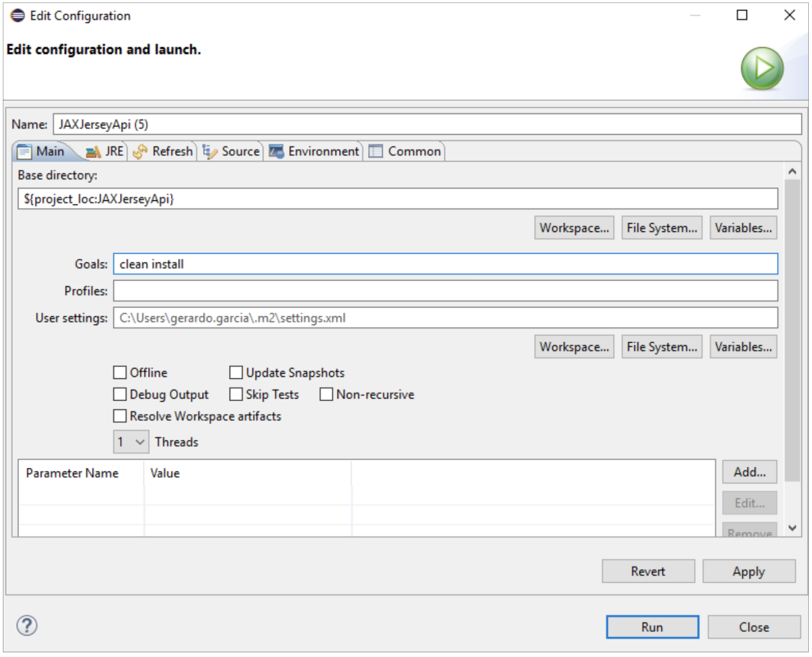
Task: Click the Common tab table icon
Action: (x=376, y=151)
